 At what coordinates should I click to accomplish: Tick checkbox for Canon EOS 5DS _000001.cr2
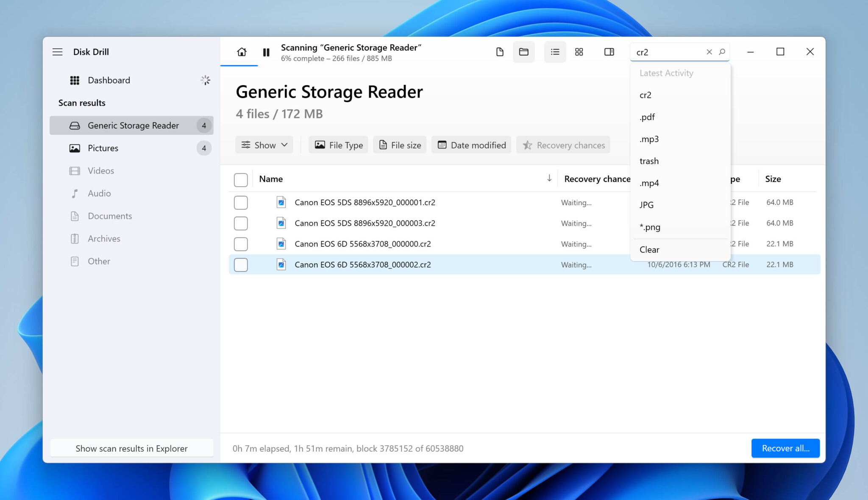click(x=241, y=203)
